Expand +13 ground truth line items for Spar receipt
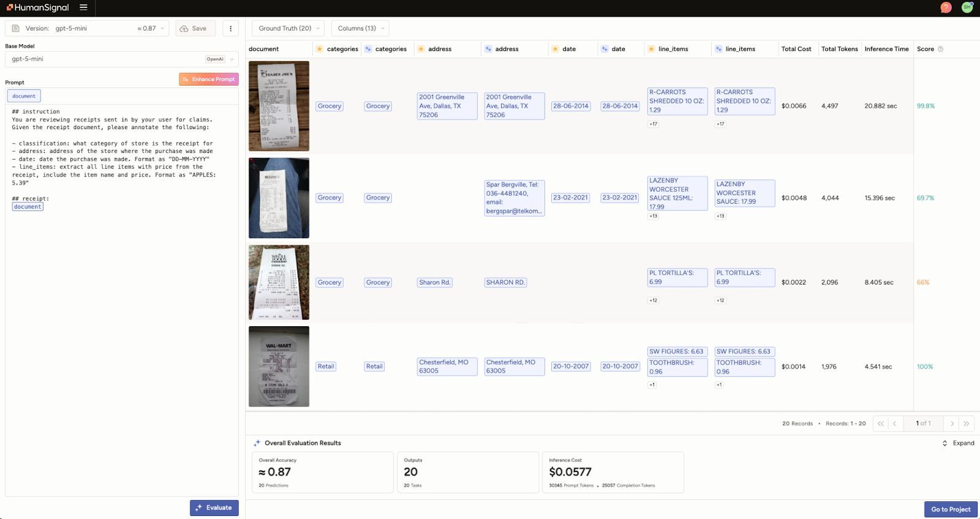 pyautogui.click(x=654, y=216)
